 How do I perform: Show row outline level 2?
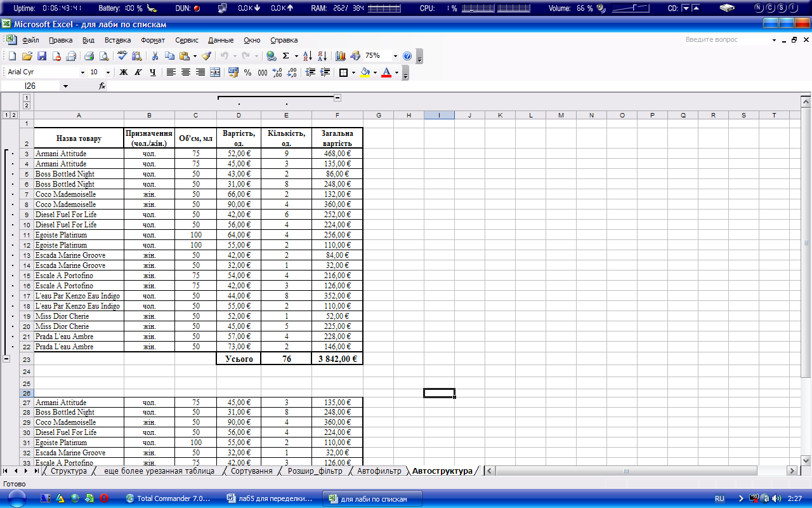tap(14, 115)
